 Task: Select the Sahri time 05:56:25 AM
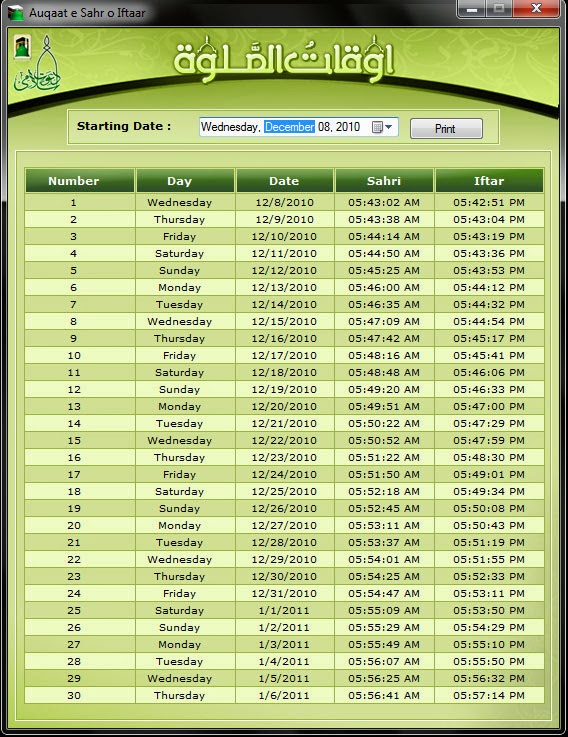pos(384,678)
